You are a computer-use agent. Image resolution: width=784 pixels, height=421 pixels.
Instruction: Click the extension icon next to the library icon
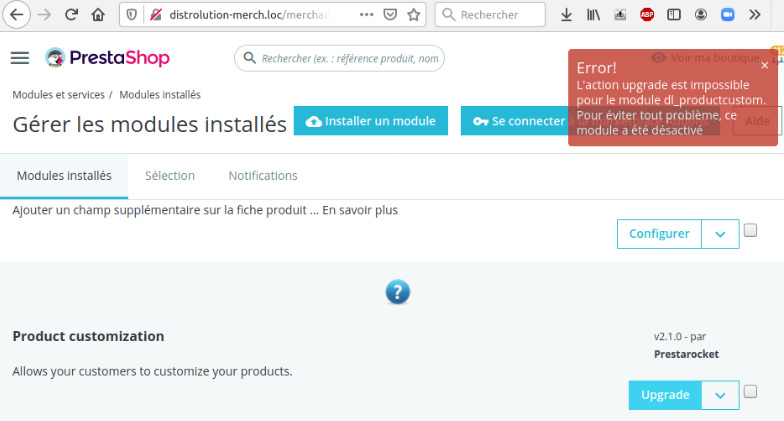tap(620, 15)
